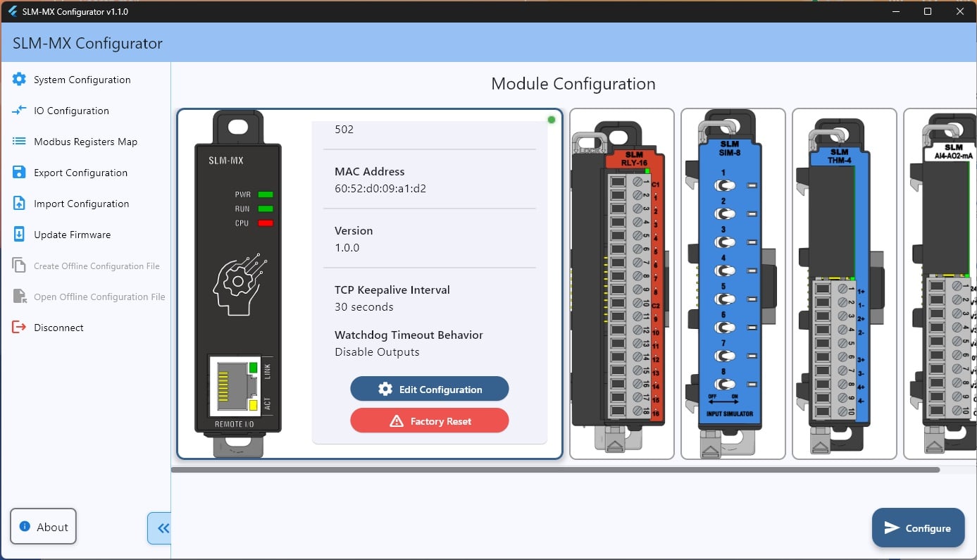Select the SLM THM-4 module card
Viewport: 977px width, 560px height.
844,284
